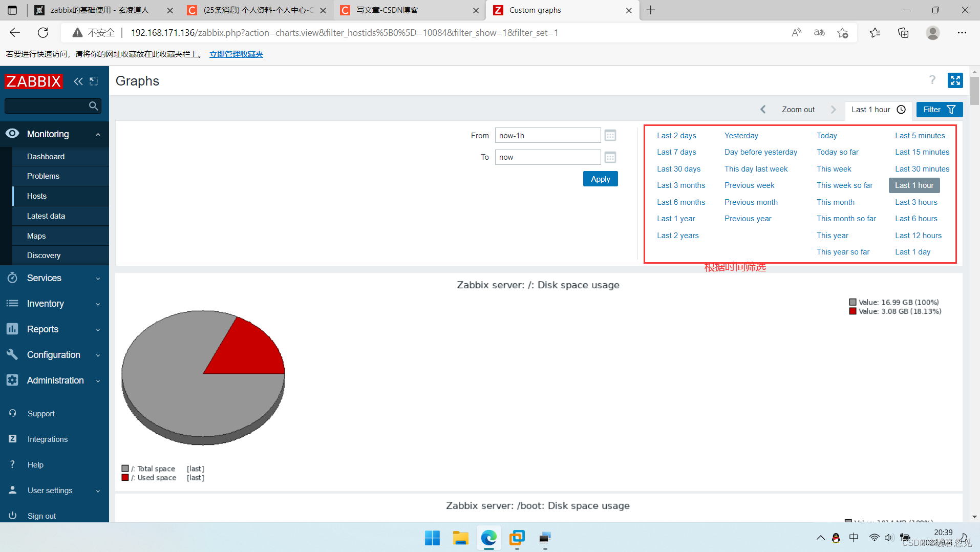Show hidden system tray icons chevron
This screenshot has width=980, height=552.
(x=820, y=538)
